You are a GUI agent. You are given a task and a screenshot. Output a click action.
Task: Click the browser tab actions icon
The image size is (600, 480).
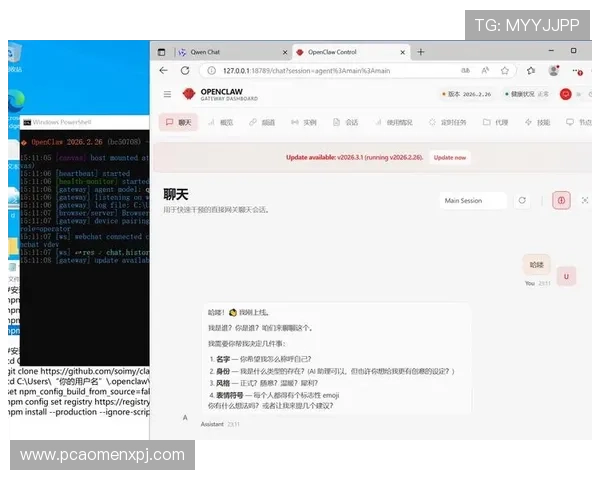click(161, 52)
